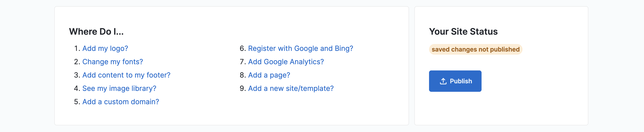Open the "Add my logo?" link
The image size is (644, 132).
[105, 48]
